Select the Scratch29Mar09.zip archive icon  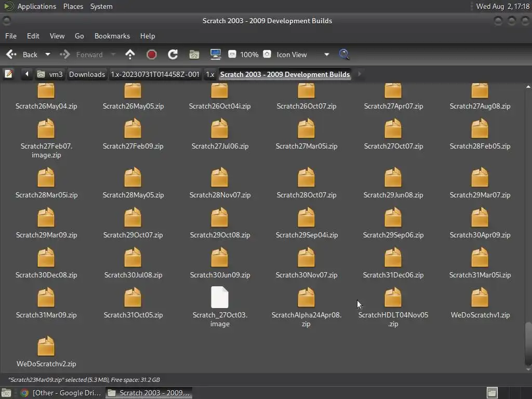[46, 217]
